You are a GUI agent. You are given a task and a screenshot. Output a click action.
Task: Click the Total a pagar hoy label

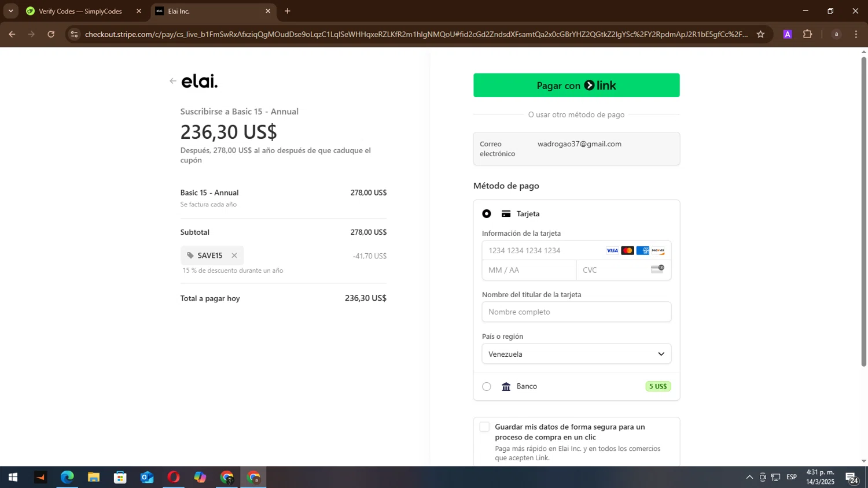[x=210, y=298]
